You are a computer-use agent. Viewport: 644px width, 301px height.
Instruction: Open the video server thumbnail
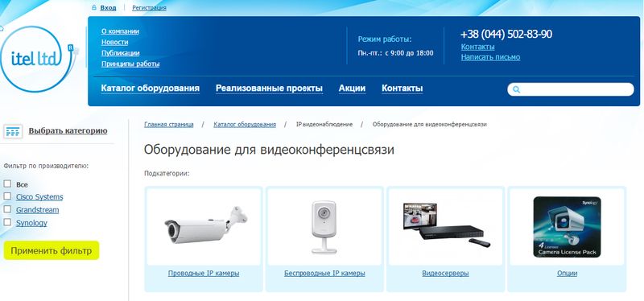click(x=445, y=227)
